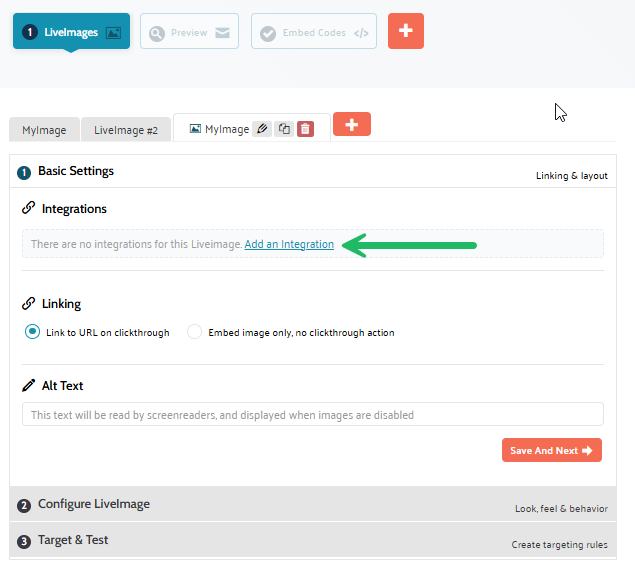Screen dimensions: 635x578
Task: Click the picture icon in the LiveImages step
Action: coord(113,33)
